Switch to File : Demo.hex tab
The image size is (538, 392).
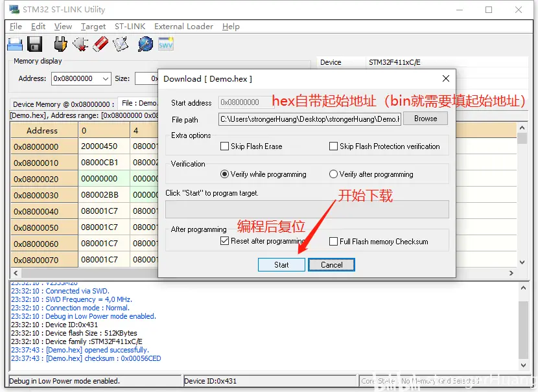[x=139, y=103]
